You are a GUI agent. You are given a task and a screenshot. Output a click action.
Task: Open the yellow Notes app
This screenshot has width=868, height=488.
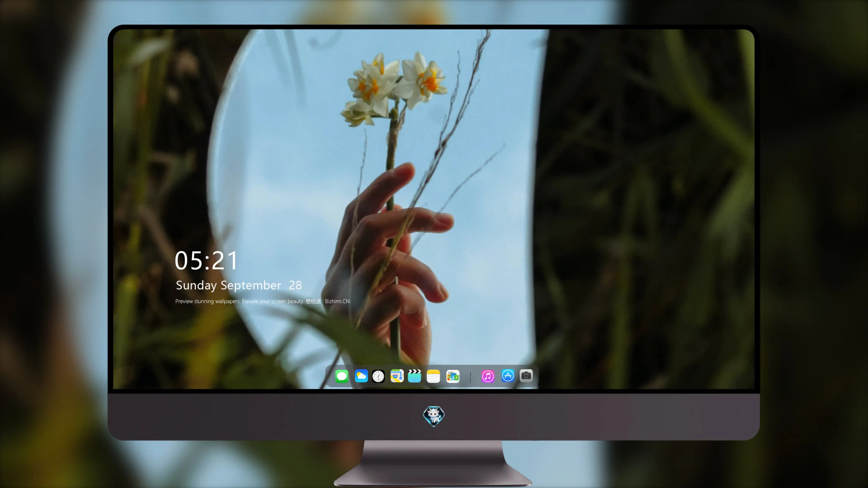click(433, 376)
